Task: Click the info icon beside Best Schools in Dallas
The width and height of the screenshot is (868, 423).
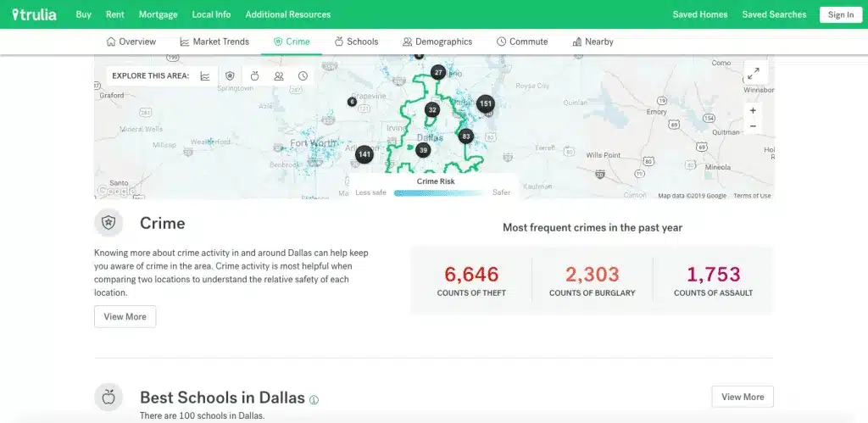Action: 314,399
